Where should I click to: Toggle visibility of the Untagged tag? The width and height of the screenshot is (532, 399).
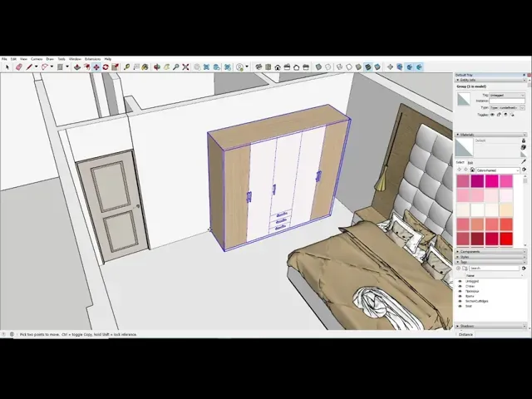click(460, 281)
